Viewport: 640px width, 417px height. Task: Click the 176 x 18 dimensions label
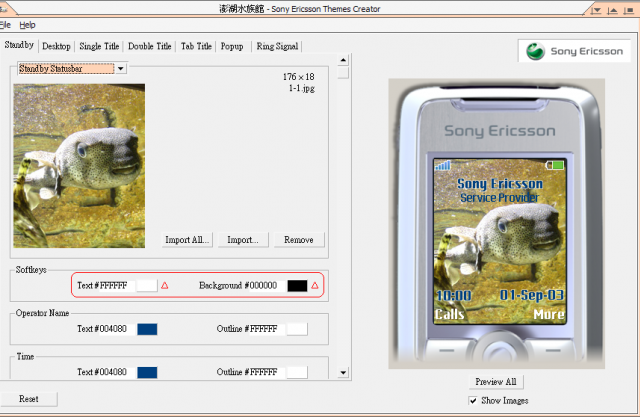pos(299,77)
